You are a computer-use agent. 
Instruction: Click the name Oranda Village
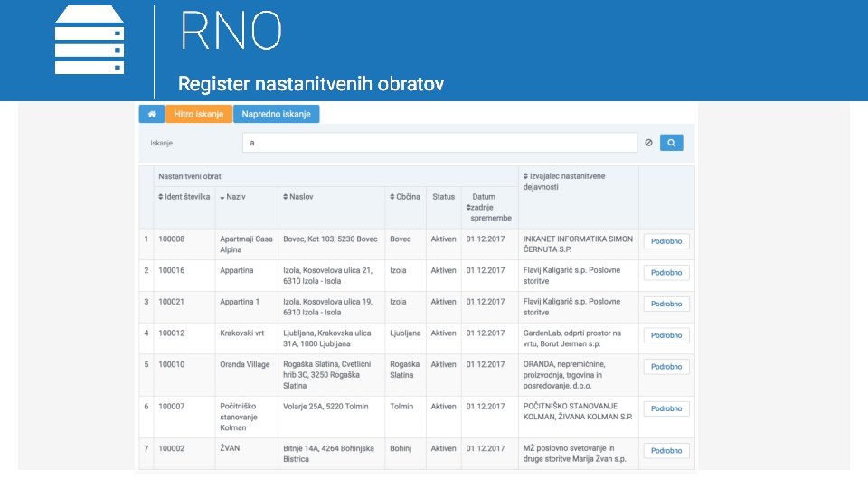click(245, 364)
